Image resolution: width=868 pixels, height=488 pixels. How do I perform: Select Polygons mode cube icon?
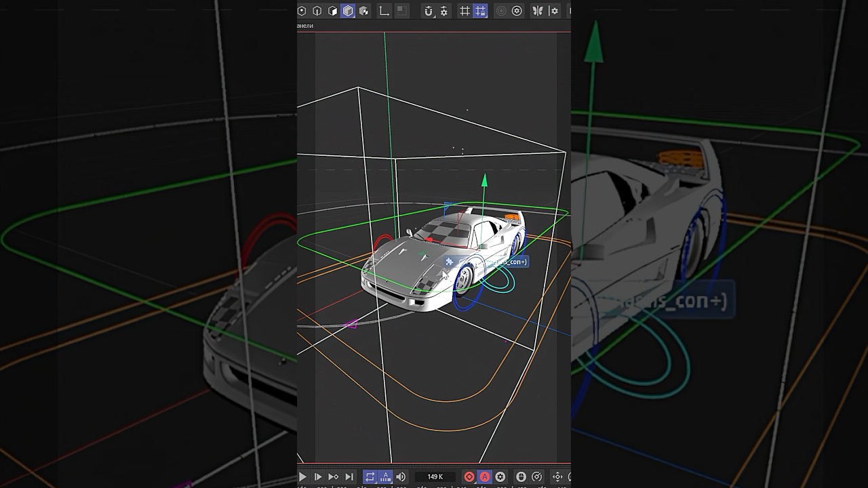(x=332, y=11)
